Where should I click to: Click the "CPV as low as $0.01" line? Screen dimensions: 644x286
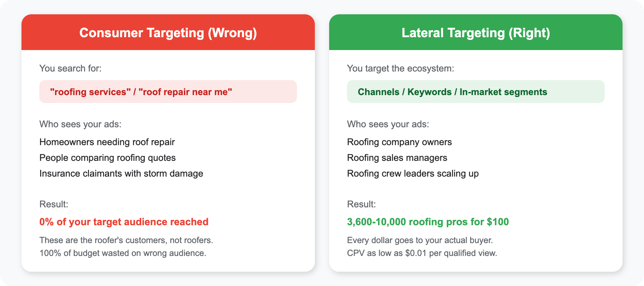(x=422, y=253)
